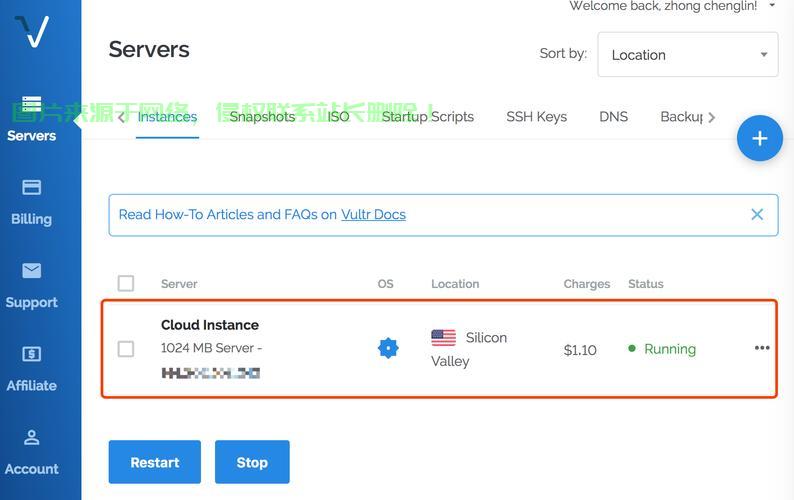Check the Cloud Instance row checkbox
Image resolution: width=794 pixels, height=500 pixels.
coord(126,349)
